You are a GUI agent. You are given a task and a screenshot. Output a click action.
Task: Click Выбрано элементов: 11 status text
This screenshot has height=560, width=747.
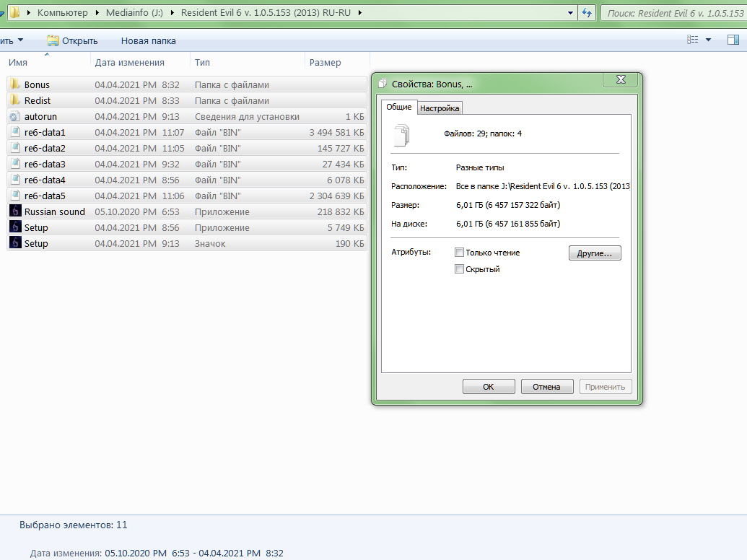tap(74, 525)
